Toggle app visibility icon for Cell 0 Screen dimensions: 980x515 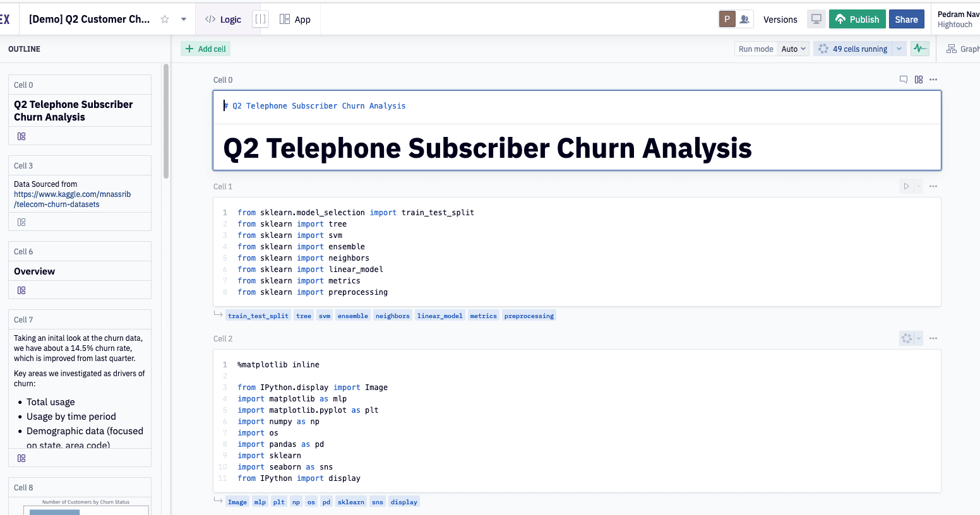tap(919, 80)
